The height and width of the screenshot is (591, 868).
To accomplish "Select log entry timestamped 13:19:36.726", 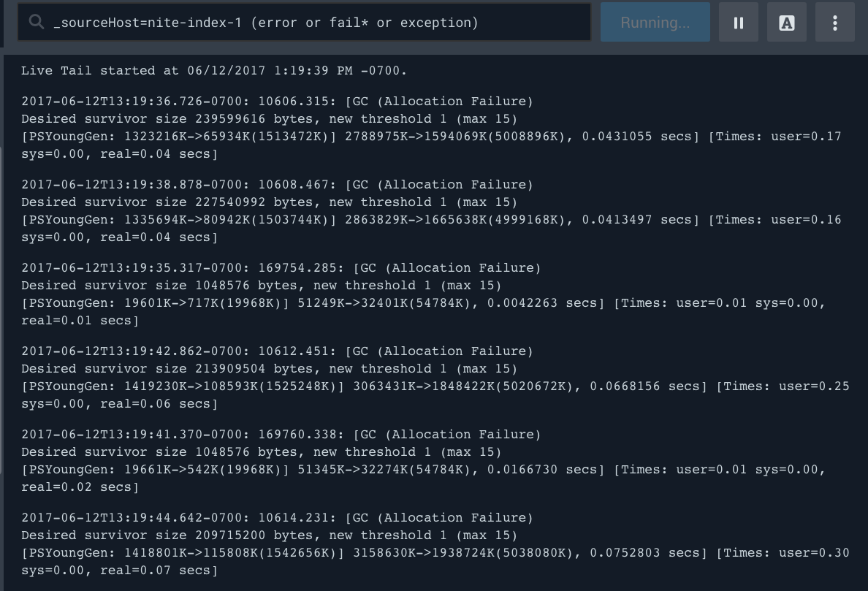I will pyautogui.click(x=277, y=102).
